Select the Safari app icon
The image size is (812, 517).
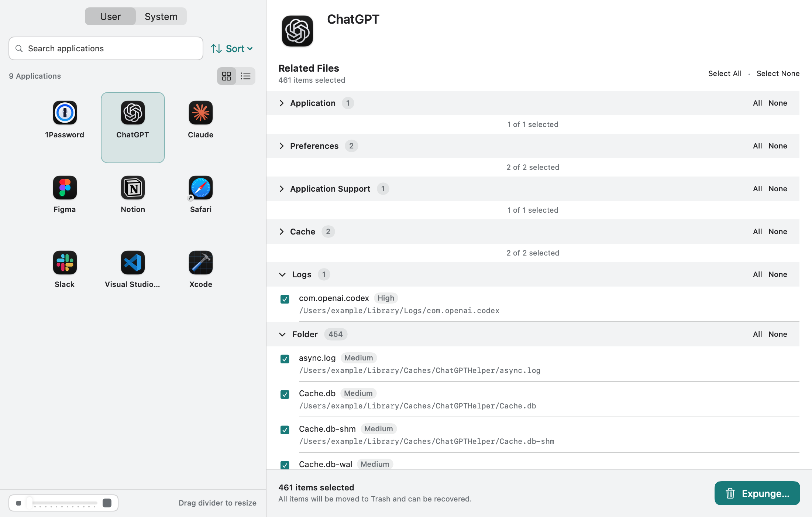pos(201,188)
